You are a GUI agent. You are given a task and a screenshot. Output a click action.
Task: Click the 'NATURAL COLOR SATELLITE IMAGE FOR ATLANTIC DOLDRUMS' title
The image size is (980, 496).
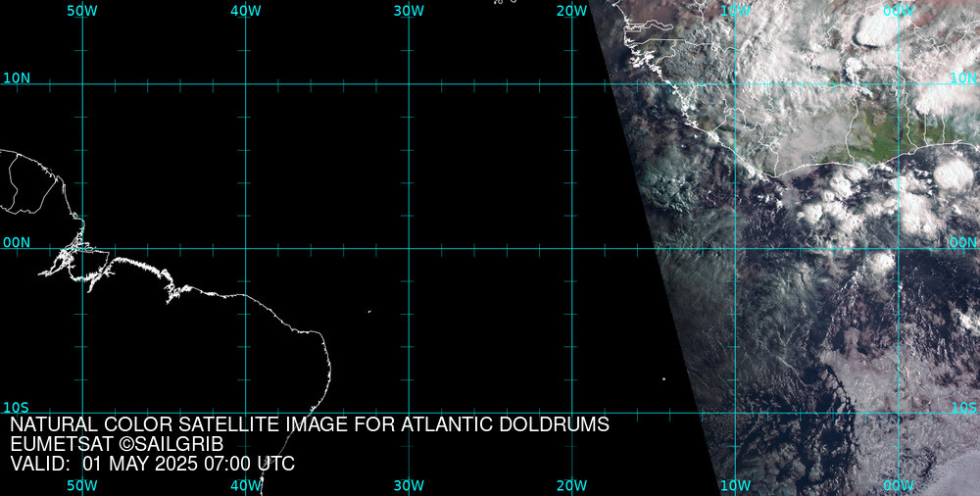(x=310, y=424)
